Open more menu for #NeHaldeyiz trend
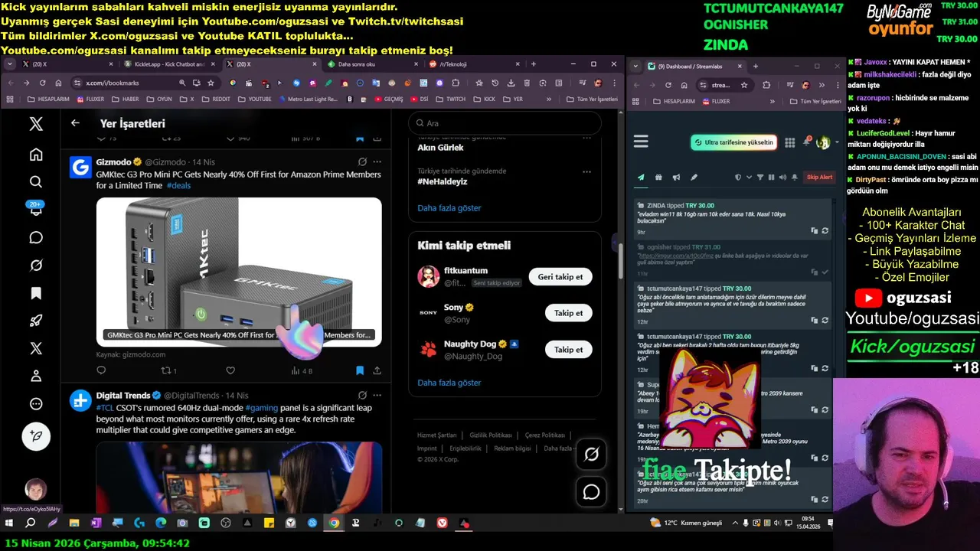The height and width of the screenshot is (551, 980). pyautogui.click(x=587, y=171)
